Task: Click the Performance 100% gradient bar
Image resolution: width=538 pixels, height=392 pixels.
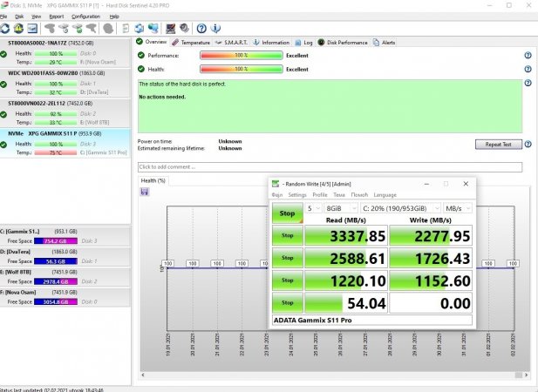Action: point(242,55)
